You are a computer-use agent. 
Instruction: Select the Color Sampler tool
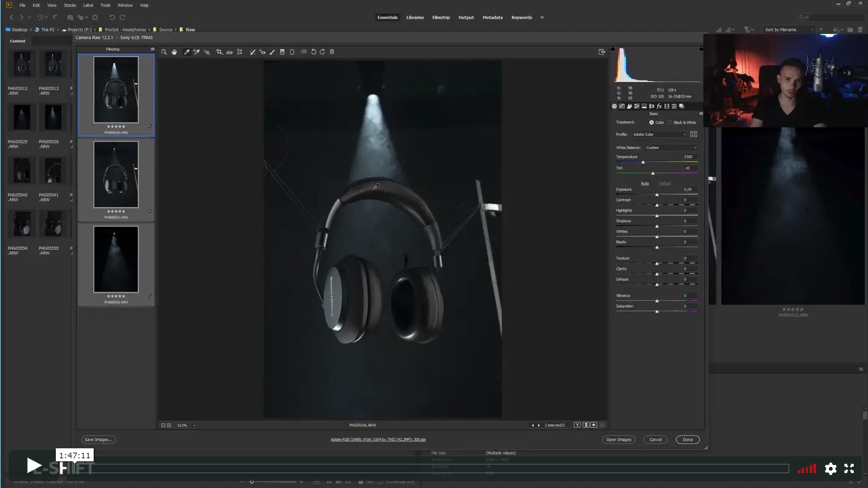pos(197,52)
